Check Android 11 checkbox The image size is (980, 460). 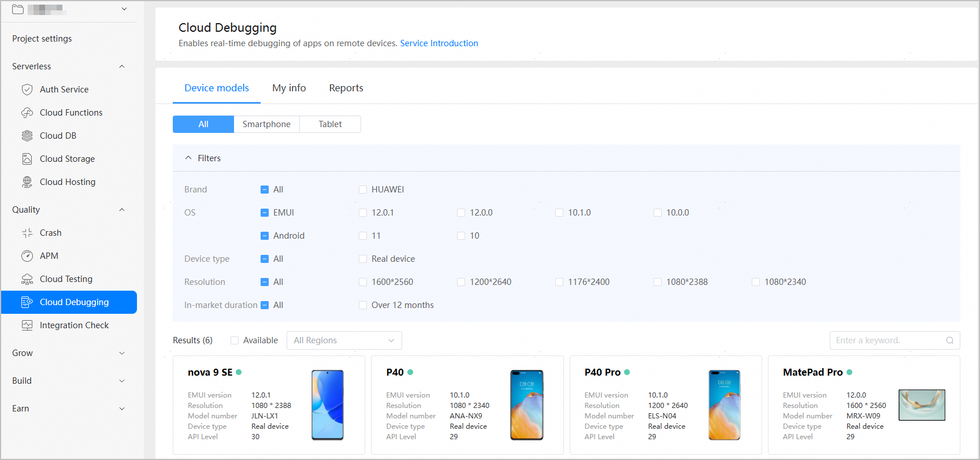point(363,236)
